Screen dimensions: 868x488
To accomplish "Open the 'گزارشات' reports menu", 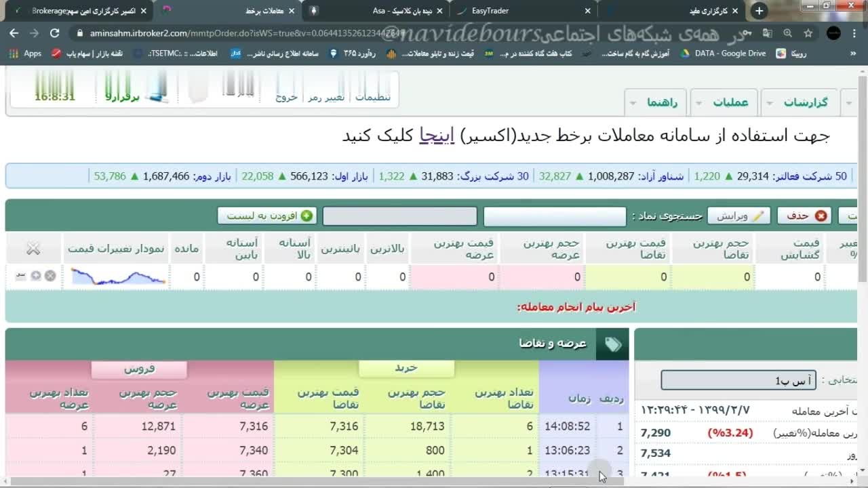I will coord(806,102).
